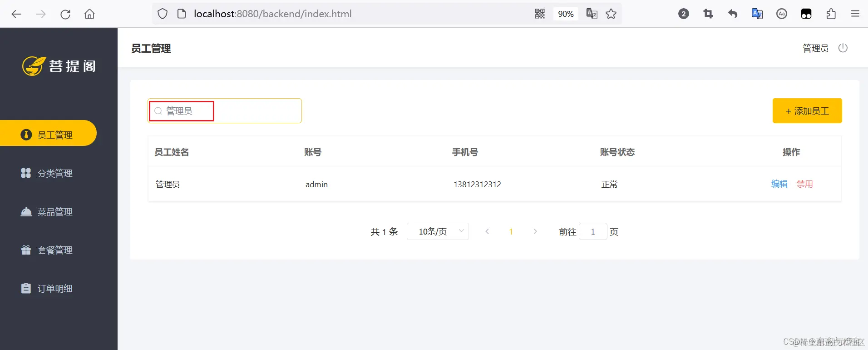Reload the page with the refresh icon

[65, 14]
